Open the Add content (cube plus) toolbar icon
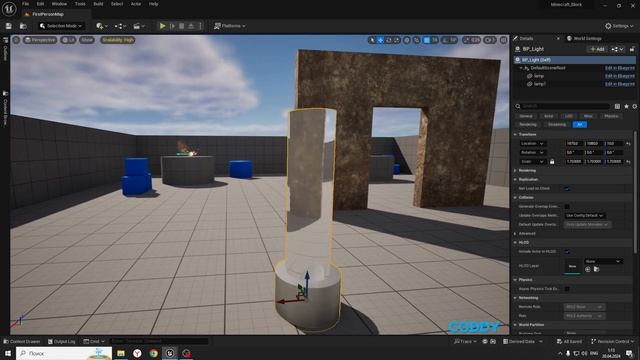 pyautogui.click(x=102, y=26)
